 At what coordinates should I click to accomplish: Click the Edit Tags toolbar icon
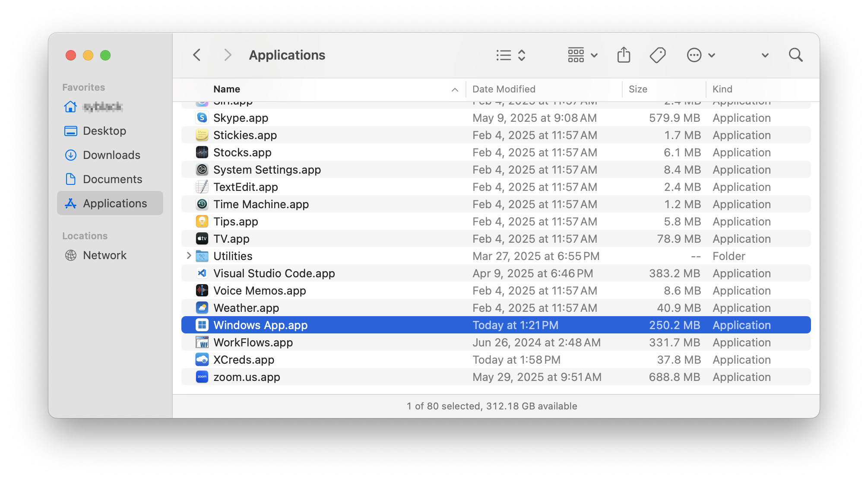pos(657,55)
